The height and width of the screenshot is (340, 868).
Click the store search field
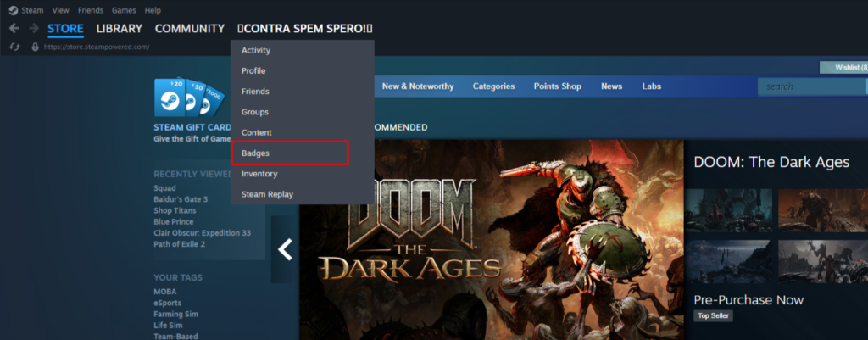click(811, 86)
